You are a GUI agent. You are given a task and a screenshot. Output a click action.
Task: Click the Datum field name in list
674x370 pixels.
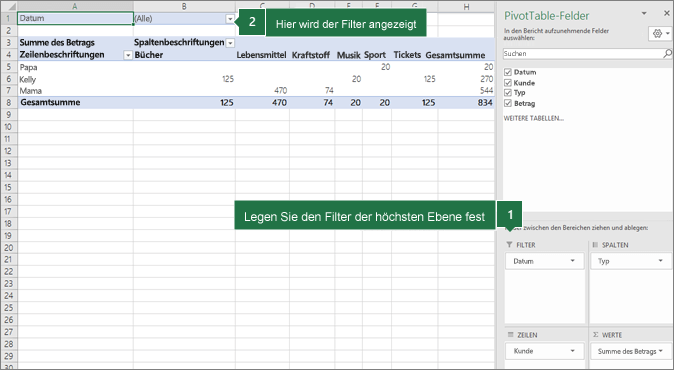click(525, 72)
